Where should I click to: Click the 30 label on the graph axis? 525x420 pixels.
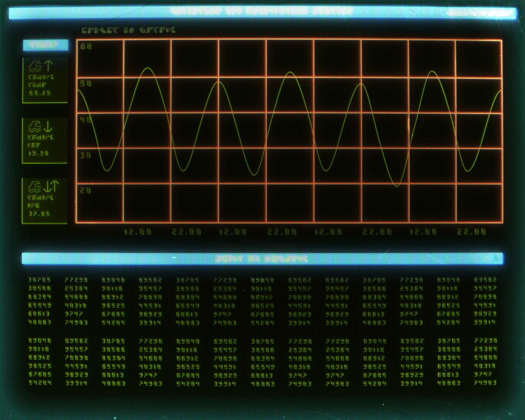pos(85,155)
